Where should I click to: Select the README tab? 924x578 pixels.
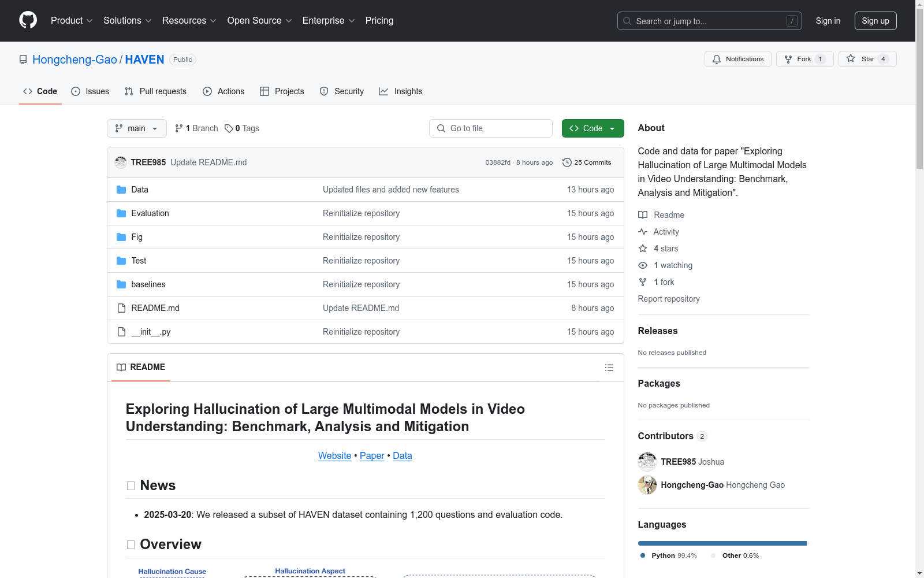pyautogui.click(x=141, y=368)
